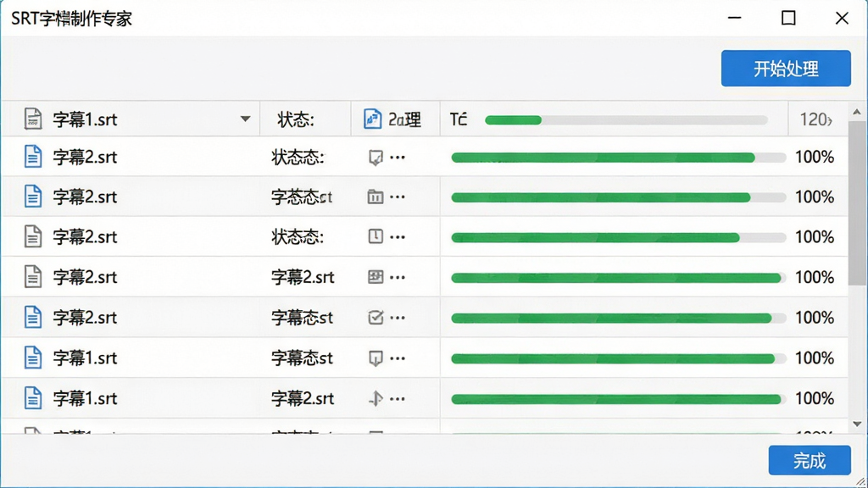The height and width of the screenshot is (488, 868).
Task: Click the file icon beside header 字幕1.srt dropdown
Action: pyautogui.click(x=33, y=119)
